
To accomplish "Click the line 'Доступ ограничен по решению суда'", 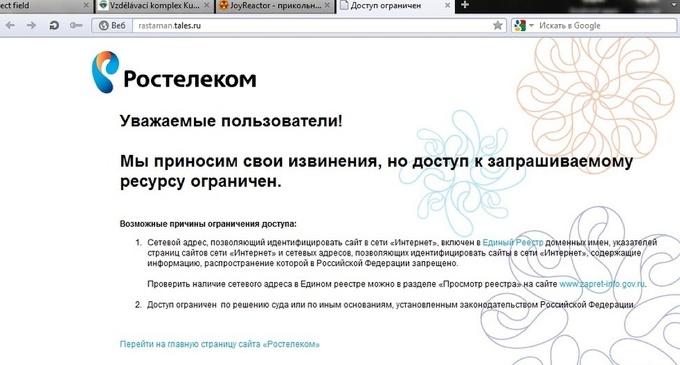I will (391, 305).
